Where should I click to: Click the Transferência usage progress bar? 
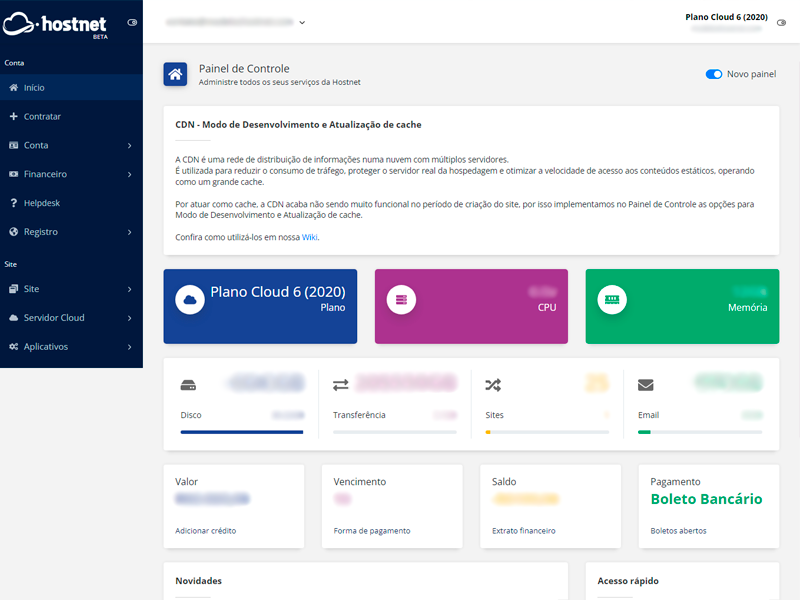coord(394,432)
